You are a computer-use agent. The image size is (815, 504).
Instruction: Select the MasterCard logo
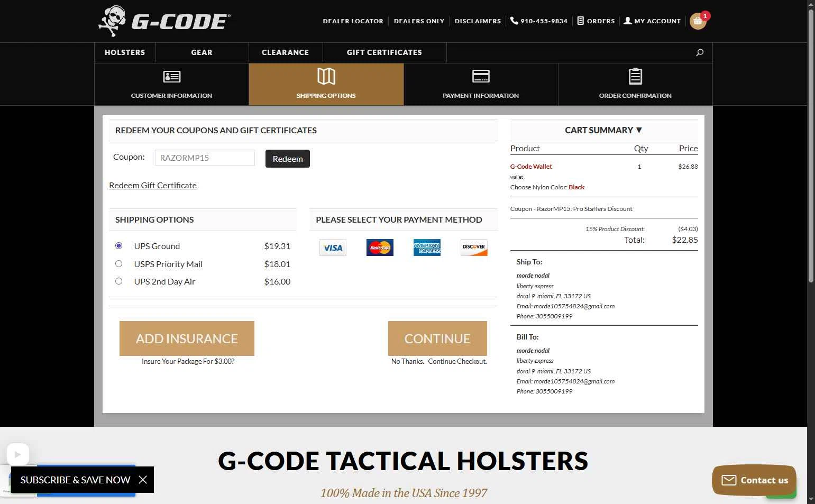coord(380,248)
